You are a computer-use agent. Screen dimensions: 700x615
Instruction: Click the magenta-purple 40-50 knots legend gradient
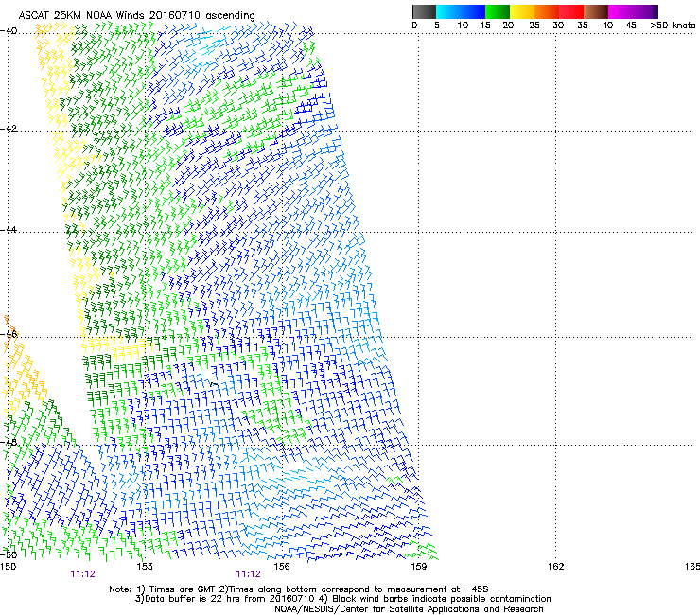point(633,11)
